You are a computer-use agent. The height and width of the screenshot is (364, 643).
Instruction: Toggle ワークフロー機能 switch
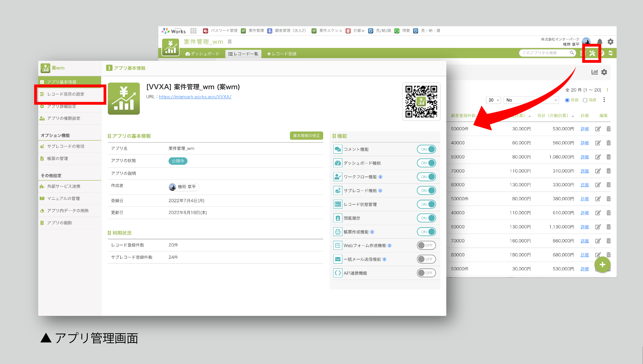pyautogui.click(x=426, y=177)
